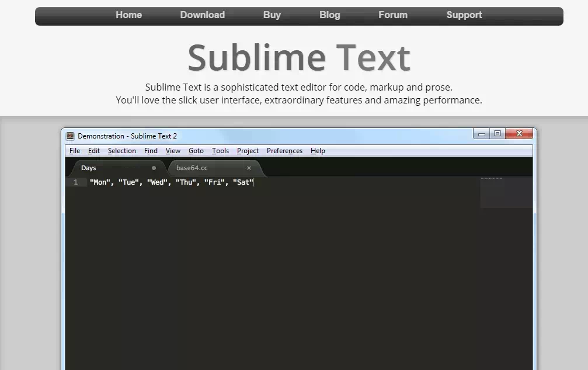Screen dimensions: 588x370
Task: Click the "Mon" string in the editor
Action: click(x=100, y=182)
